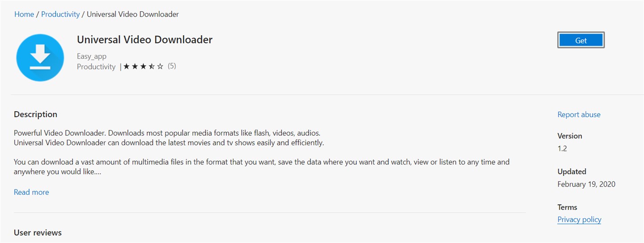Expand description with Read more
This screenshot has width=644, height=243.
(x=31, y=192)
